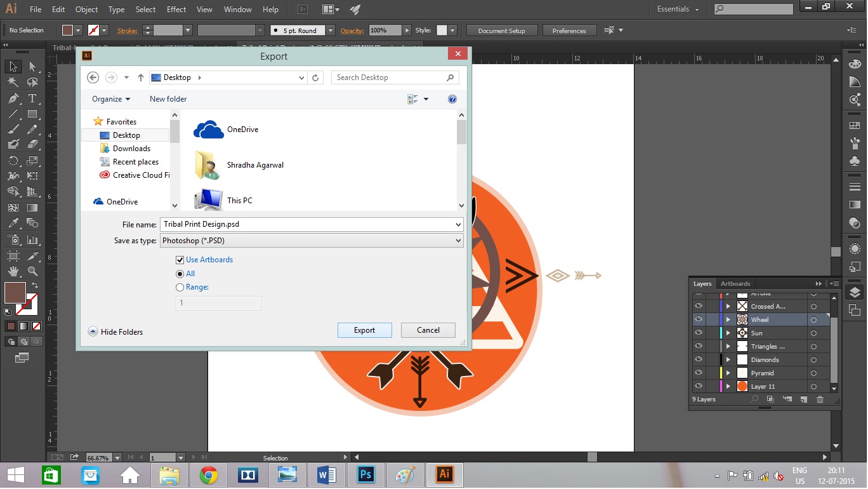
Task: Hide the Layer 11 visibility eye
Action: click(699, 386)
